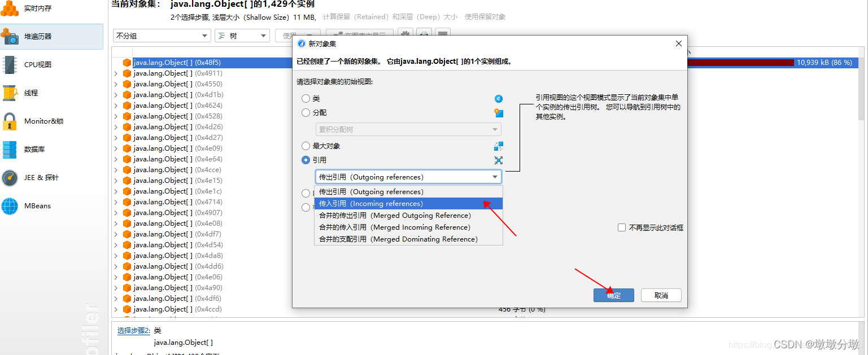Click the orange cube icon of 0x4cce row

point(127,170)
